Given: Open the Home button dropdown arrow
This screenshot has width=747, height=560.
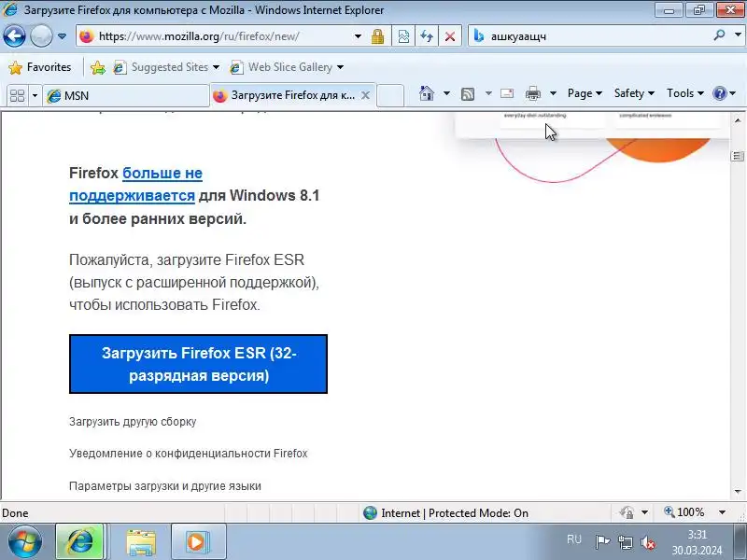Looking at the screenshot, I should [446, 93].
